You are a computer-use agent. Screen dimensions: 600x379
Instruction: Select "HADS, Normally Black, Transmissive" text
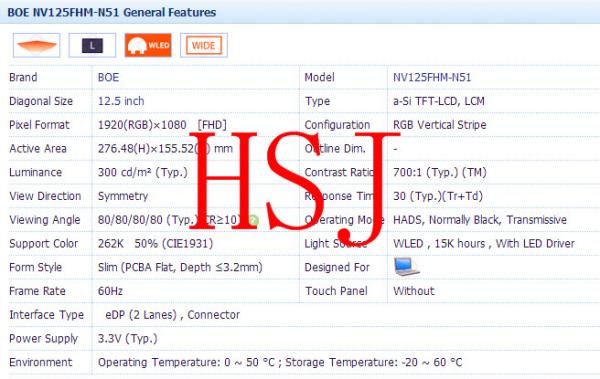pyautogui.click(x=480, y=220)
